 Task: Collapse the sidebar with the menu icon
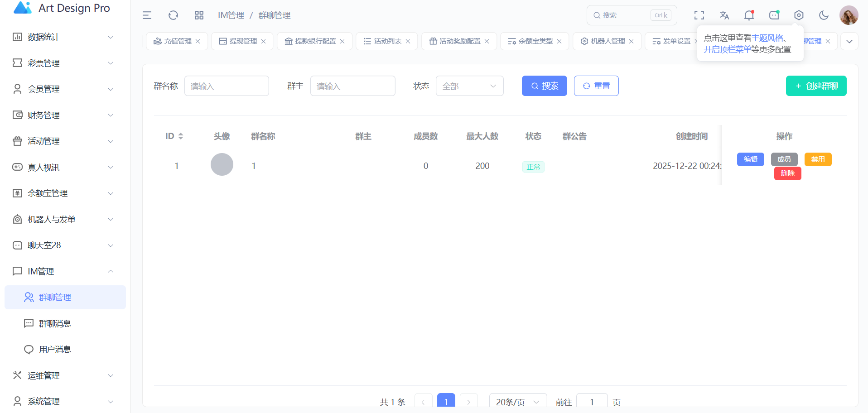(147, 15)
